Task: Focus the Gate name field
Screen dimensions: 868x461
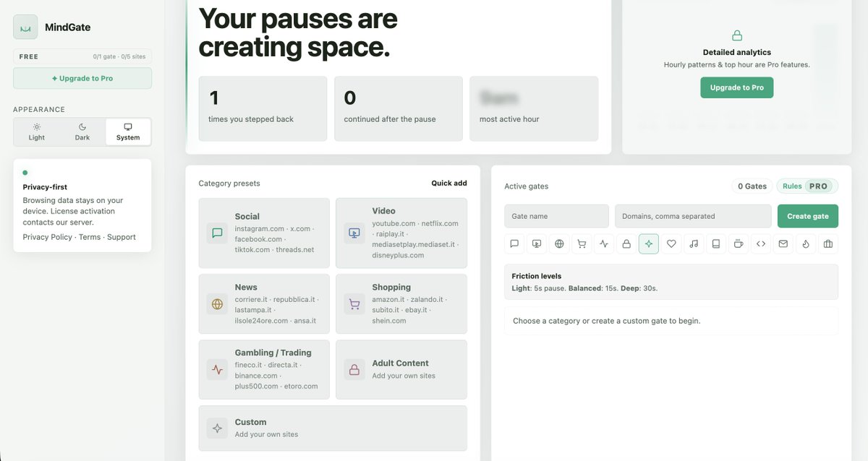Action: coord(557,216)
